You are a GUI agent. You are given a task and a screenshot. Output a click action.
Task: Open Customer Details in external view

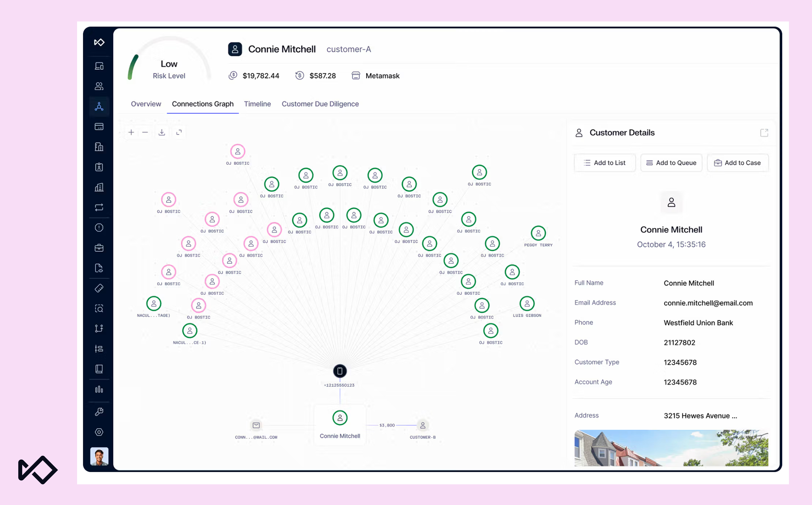(x=764, y=133)
